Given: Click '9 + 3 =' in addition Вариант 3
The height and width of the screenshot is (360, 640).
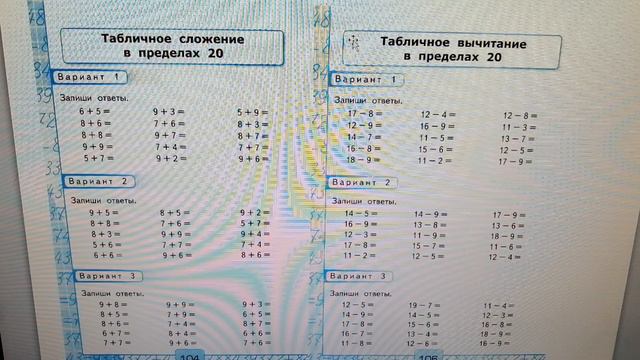Looking at the screenshot, I should pos(256,304).
